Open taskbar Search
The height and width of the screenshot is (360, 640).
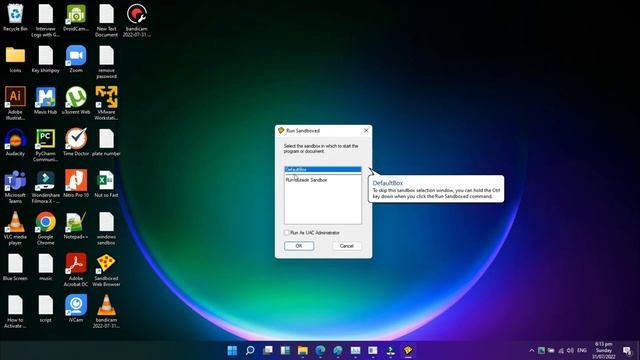[x=250, y=350]
